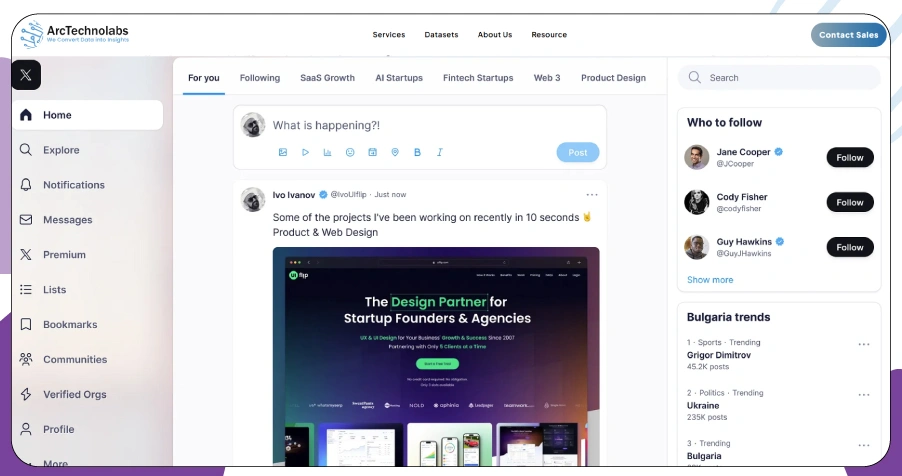Toggle italic formatting in composer
This screenshot has width=902, height=476.
(x=439, y=153)
